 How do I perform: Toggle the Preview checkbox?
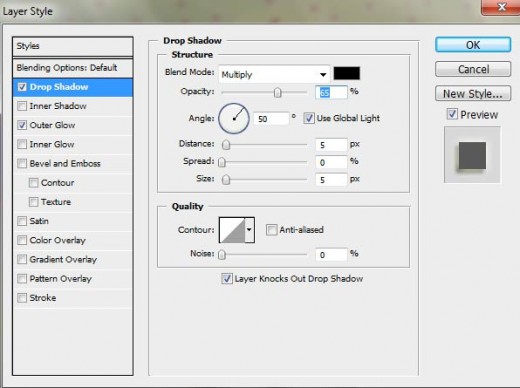click(452, 114)
